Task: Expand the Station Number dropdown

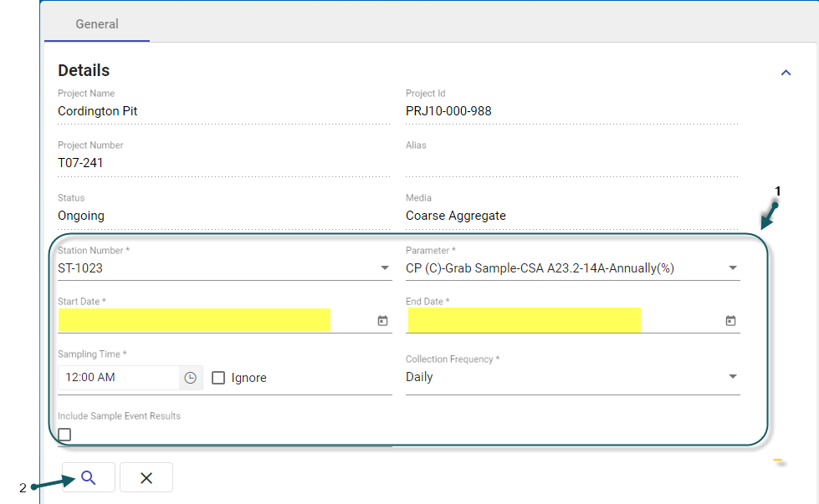Action: pos(385,268)
